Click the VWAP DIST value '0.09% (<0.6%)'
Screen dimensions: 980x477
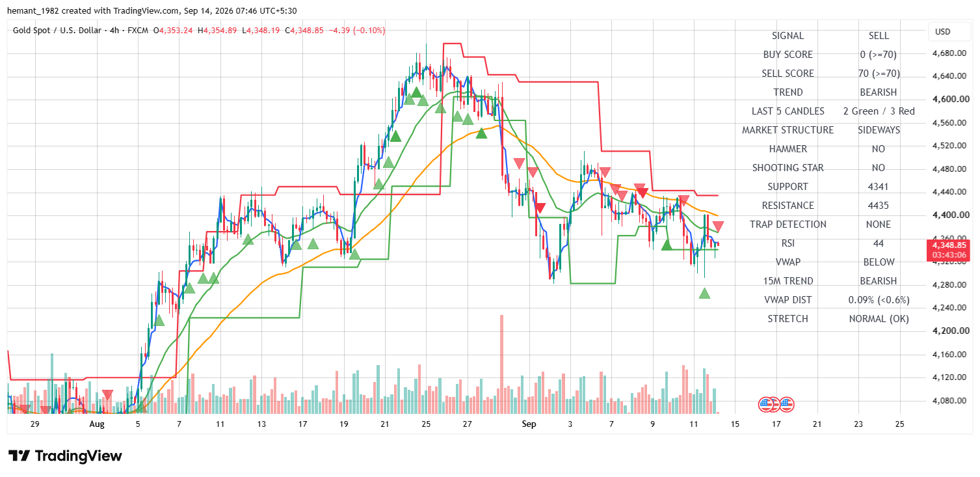tap(879, 300)
